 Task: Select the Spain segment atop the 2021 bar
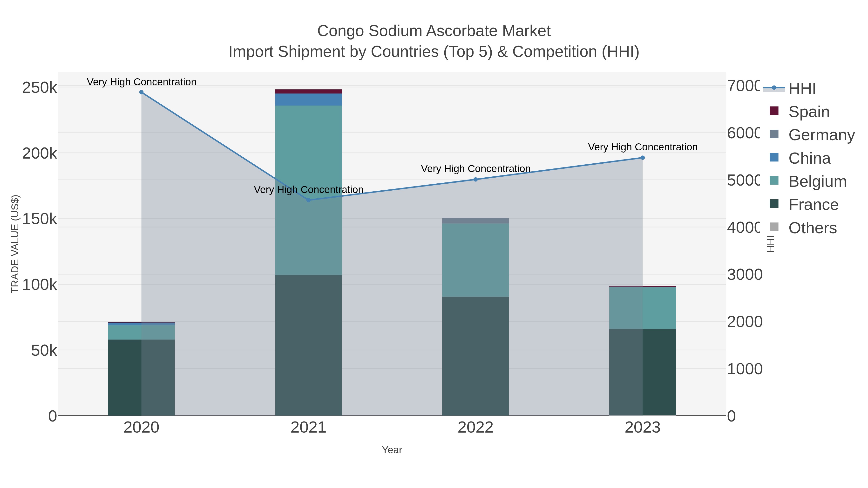point(308,92)
